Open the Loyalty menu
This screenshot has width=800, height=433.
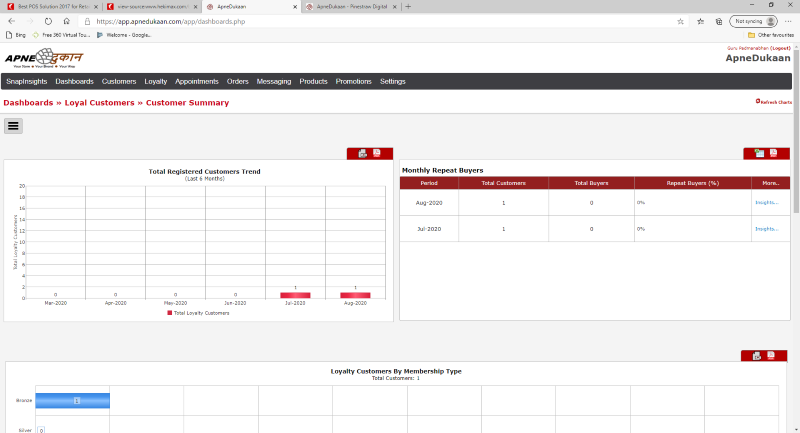point(155,81)
